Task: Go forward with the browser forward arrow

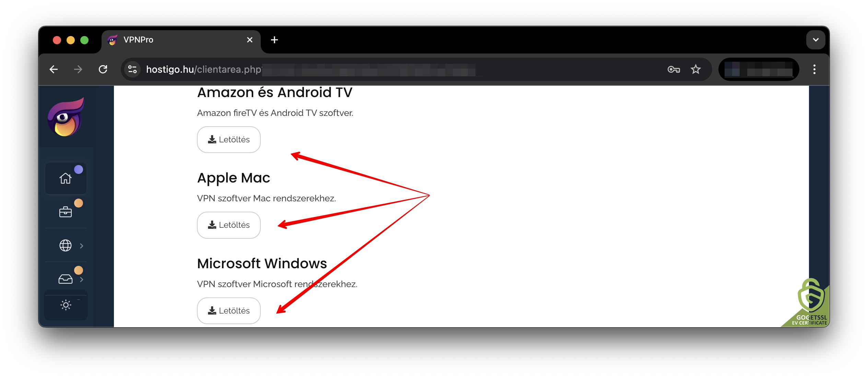Action: point(78,70)
